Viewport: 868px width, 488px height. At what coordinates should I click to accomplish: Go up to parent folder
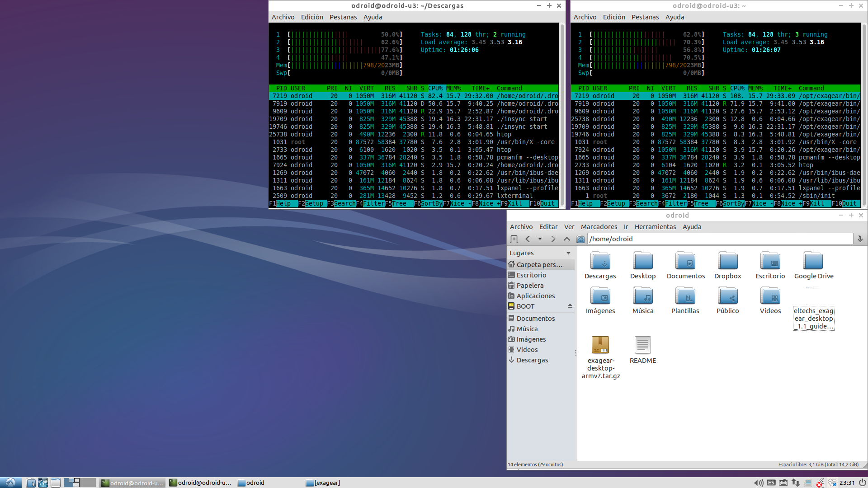pos(566,239)
